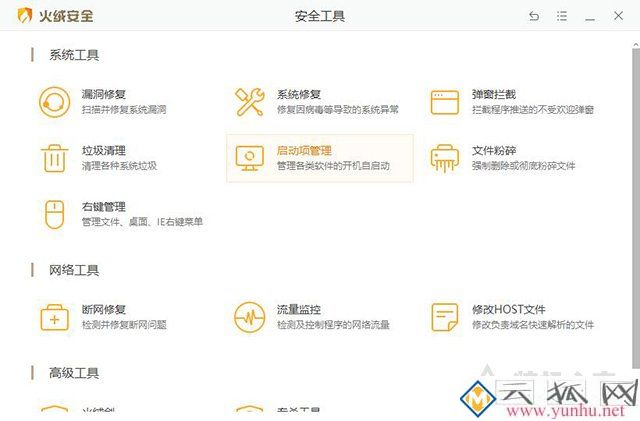Click description 扫描并修复系统漏洞
The height and width of the screenshot is (421, 640).
click(124, 109)
